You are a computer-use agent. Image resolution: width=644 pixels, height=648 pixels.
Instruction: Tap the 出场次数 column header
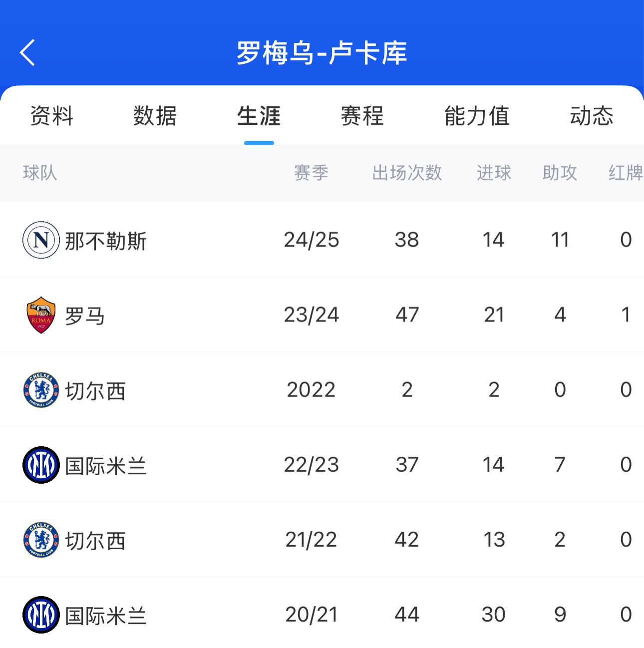(x=407, y=173)
